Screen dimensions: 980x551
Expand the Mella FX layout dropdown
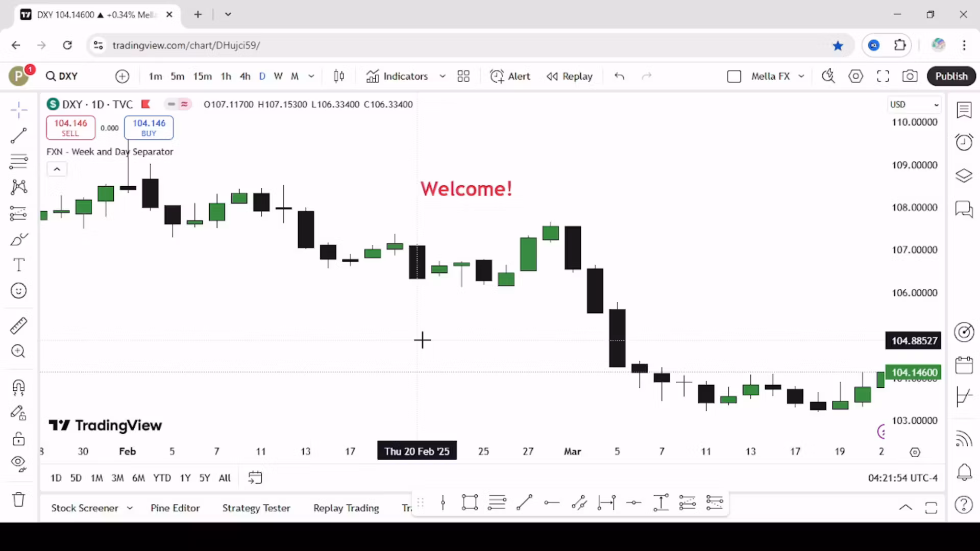[801, 76]
